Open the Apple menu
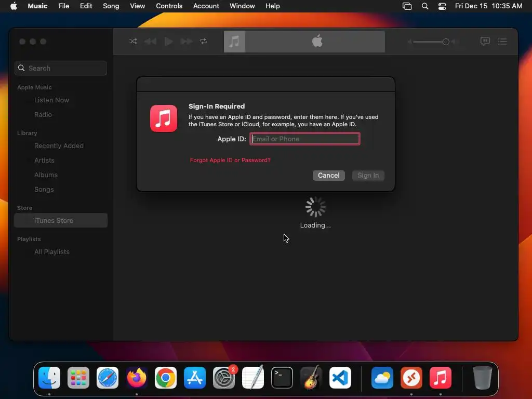 (x=14, y=6)
